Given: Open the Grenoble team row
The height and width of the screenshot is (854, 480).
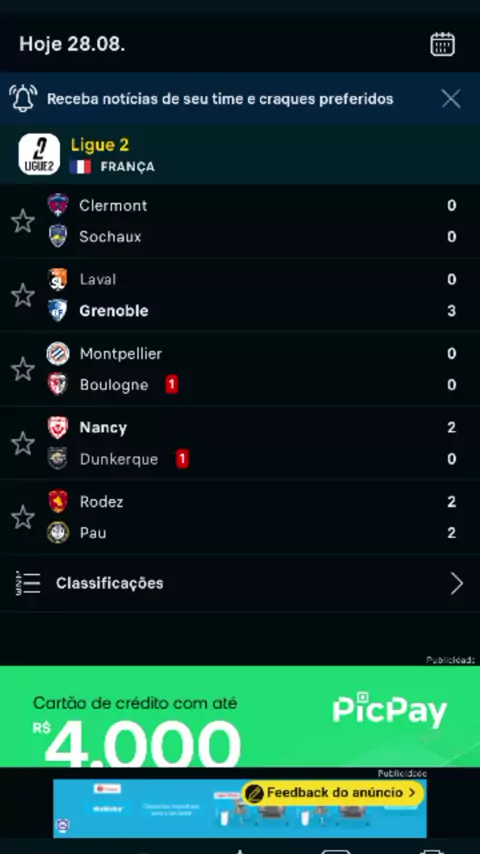Looking at the screenshot, I should click(240, 311).
